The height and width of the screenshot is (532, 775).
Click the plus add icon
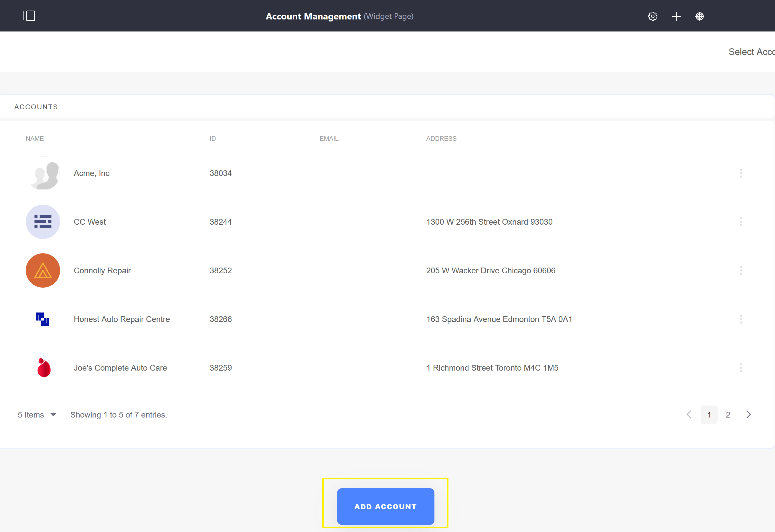676,16
